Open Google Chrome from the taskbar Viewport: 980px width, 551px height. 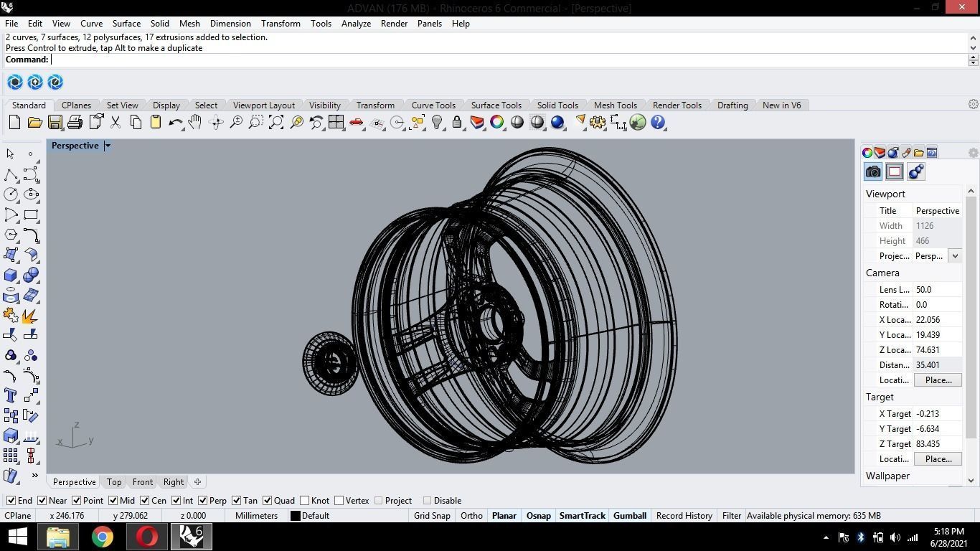coord(102,537)
